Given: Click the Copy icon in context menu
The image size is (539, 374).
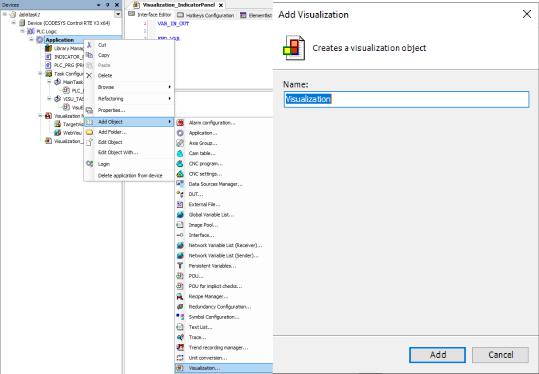Looking at the screenshot, I should point(89,55).
